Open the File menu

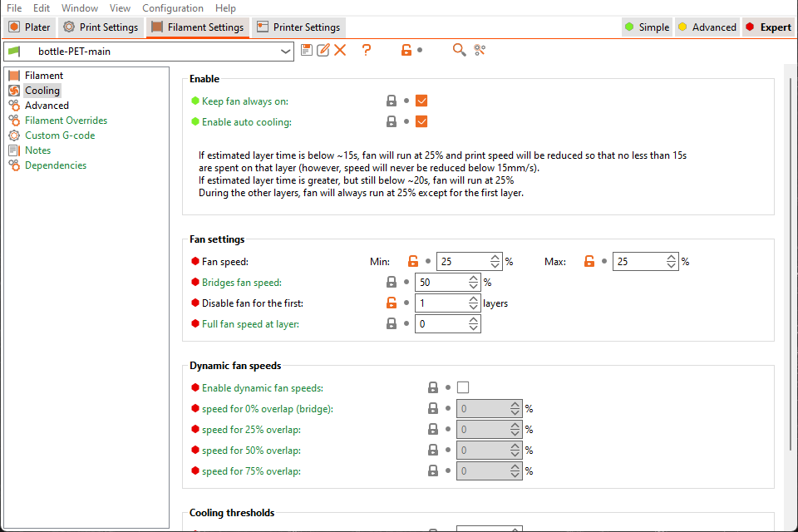[14, 8]
